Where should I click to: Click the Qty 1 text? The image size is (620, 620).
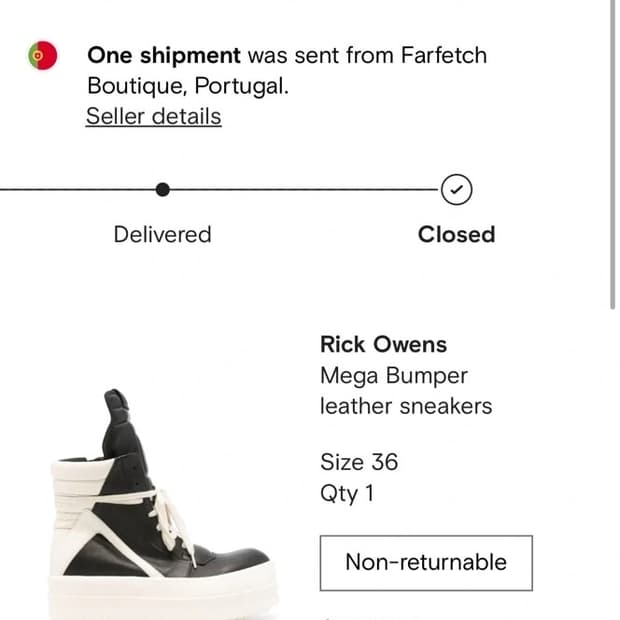point(347,493)
